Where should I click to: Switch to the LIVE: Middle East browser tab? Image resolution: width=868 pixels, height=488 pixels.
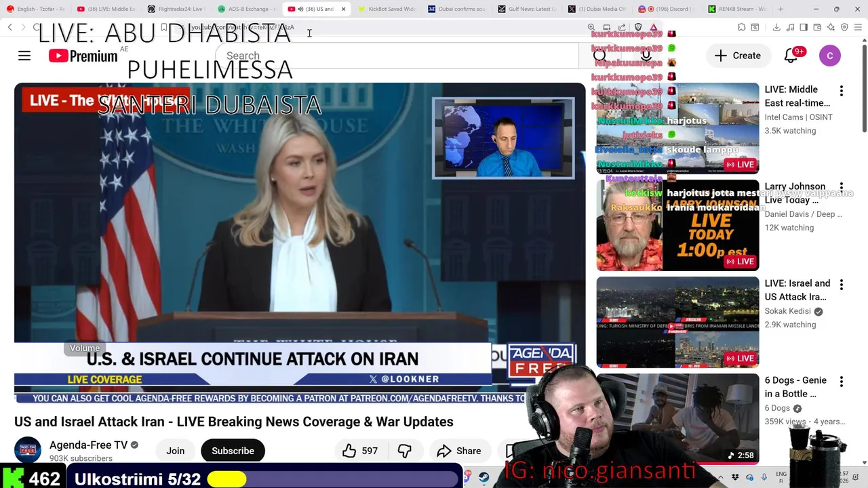click(106, 9)
